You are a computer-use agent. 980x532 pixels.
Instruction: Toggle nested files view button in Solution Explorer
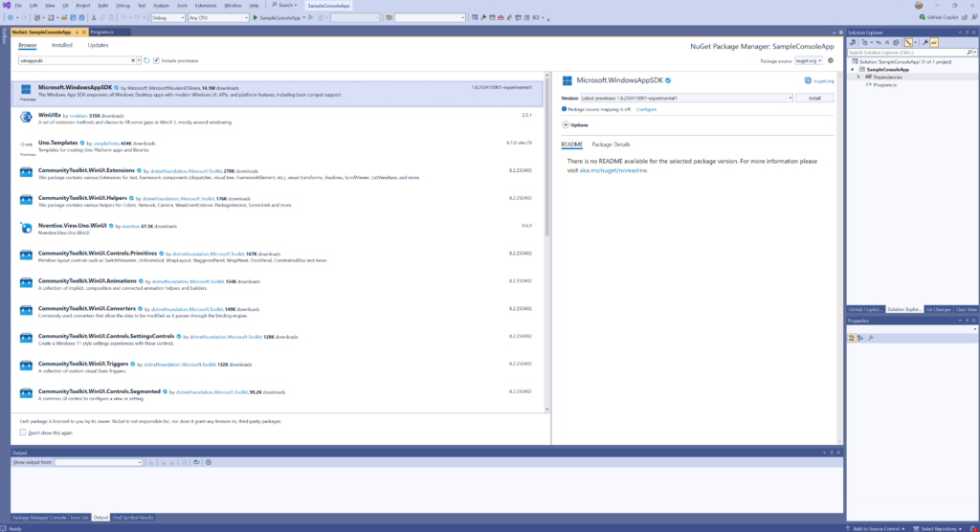909,42
